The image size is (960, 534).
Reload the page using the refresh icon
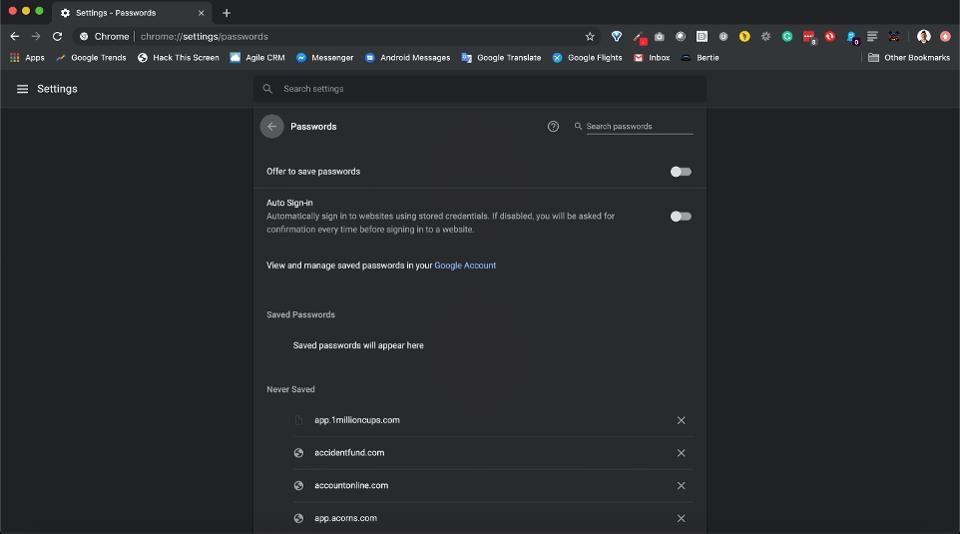(57, 36)
